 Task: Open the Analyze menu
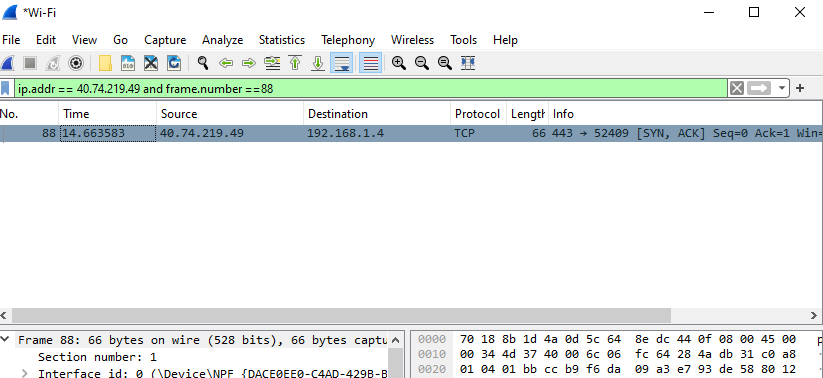pos(223,40)
